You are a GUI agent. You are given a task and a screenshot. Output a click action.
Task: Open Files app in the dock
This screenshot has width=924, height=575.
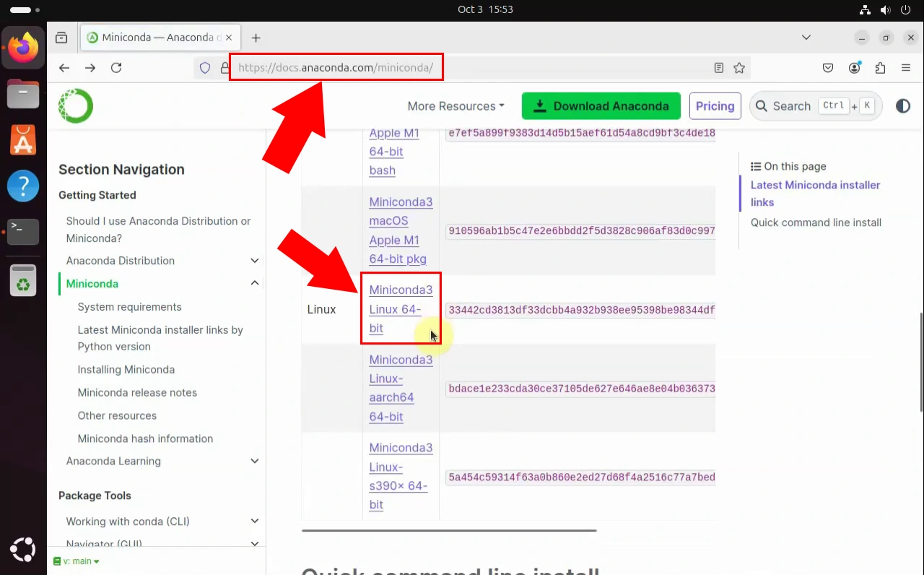[x=23, y=94]
